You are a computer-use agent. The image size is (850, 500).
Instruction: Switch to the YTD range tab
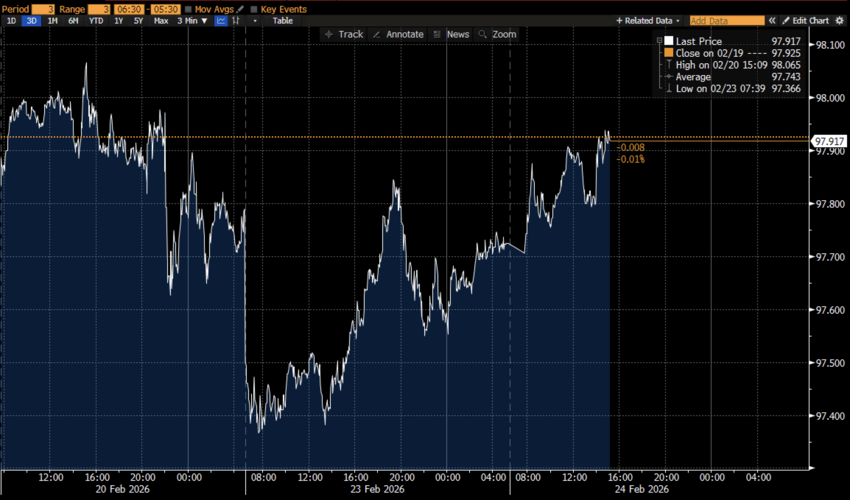pyautogui.click(x=95, y=20)
